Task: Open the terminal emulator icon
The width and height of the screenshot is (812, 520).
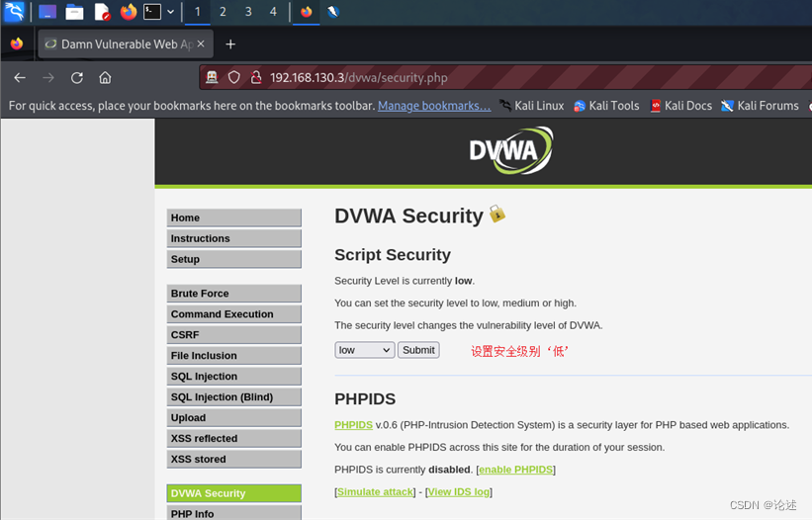Action: 152,12
